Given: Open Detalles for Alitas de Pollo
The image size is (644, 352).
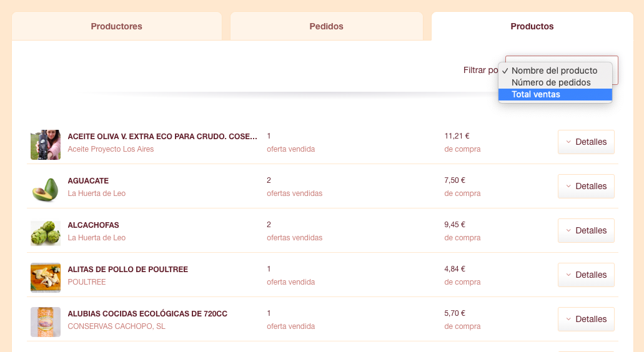Looking at the screenshot, I should pos(586,275).
